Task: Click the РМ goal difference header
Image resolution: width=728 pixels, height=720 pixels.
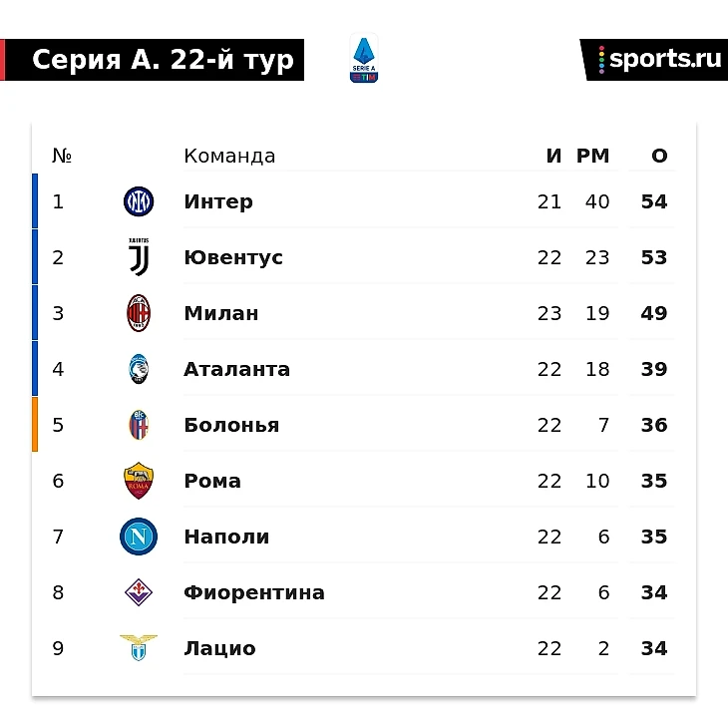Action: (592, 156)
